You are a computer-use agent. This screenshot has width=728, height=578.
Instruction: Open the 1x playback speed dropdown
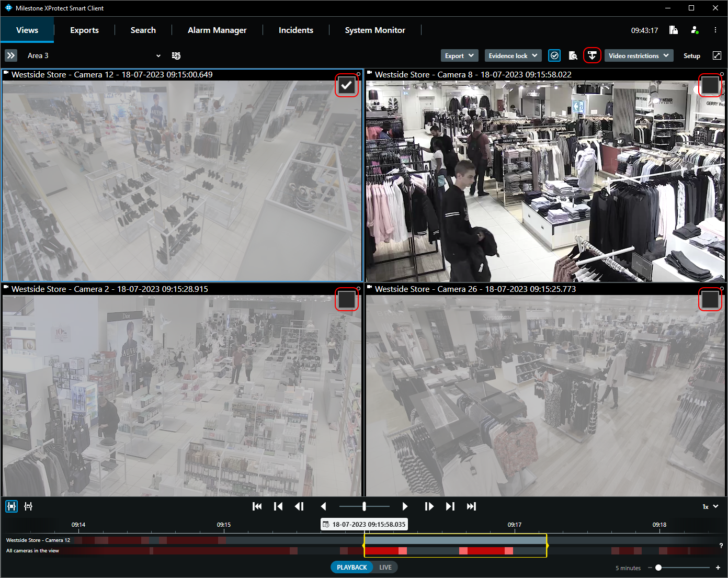[x=709, y=506]
